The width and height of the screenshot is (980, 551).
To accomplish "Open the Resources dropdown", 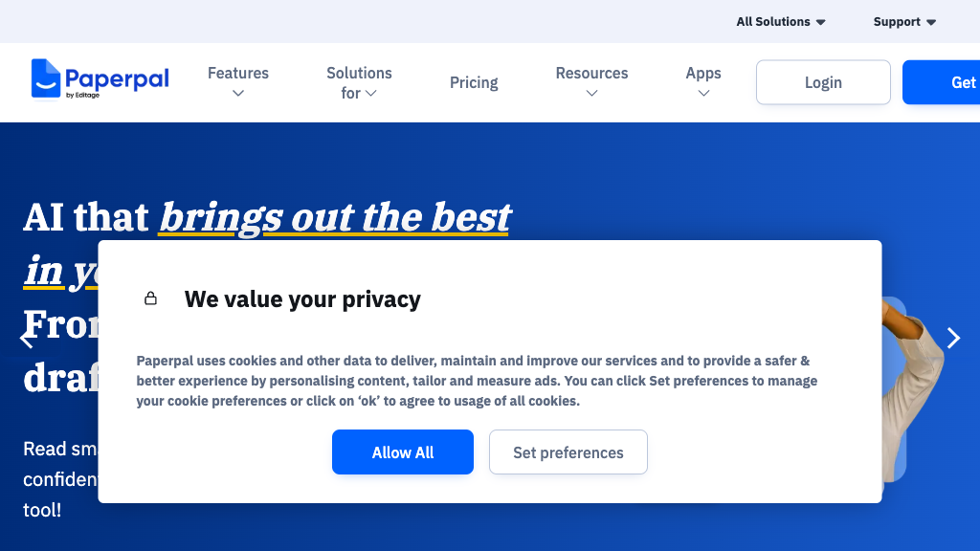I will click(x=591, y=93).
